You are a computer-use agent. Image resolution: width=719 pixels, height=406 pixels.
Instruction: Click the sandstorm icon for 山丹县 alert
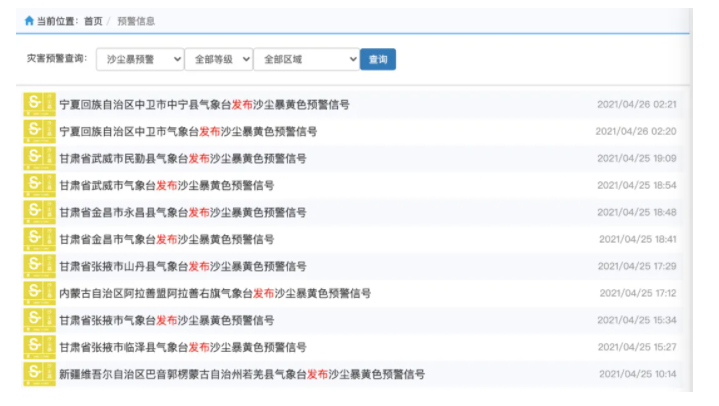coord(38,266)
